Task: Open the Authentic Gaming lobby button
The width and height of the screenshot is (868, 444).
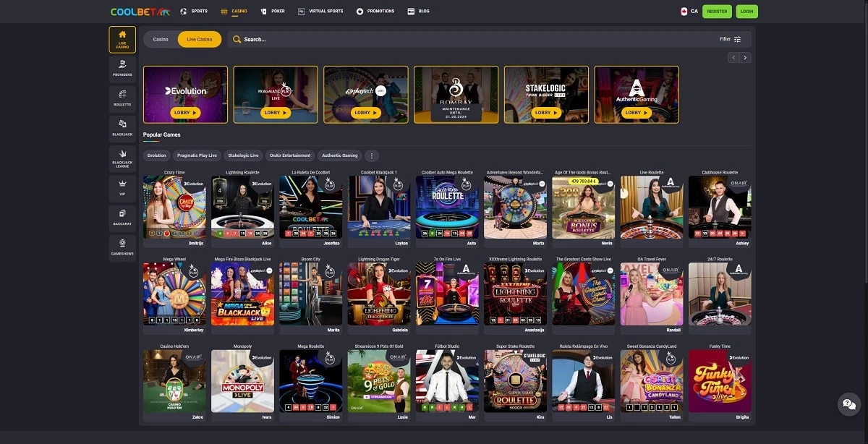Action: click(x=637, y=113)
